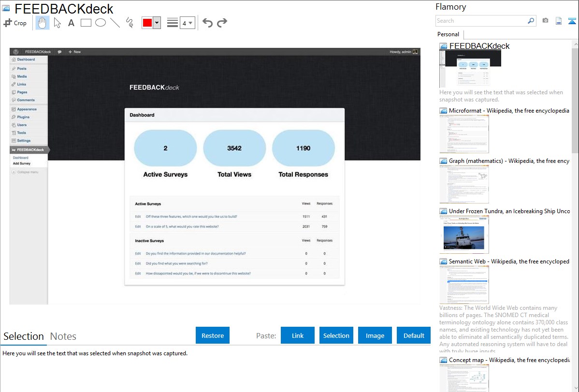The image size is (579, 392).
Task: Click the line thickness icon
Action: 173,23
